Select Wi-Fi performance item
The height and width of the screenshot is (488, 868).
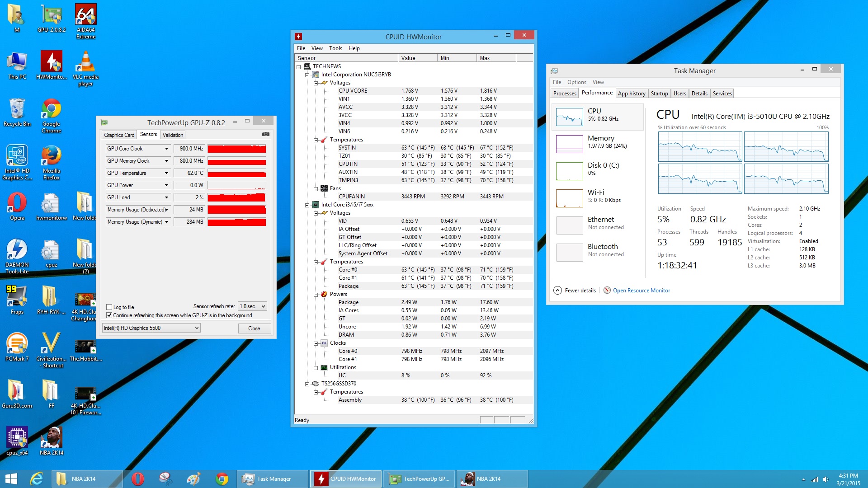click(597, 198)
